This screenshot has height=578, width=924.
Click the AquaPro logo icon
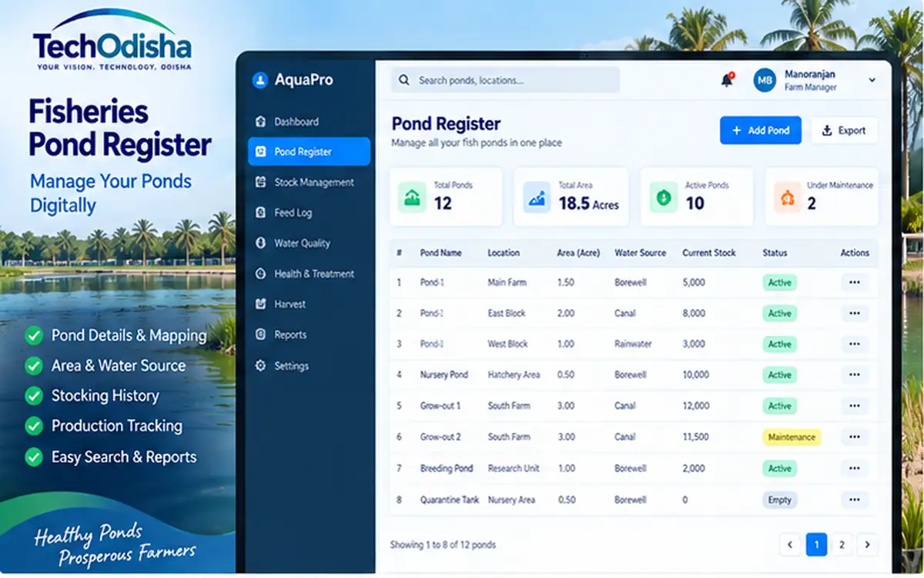(x=260, y=79)
